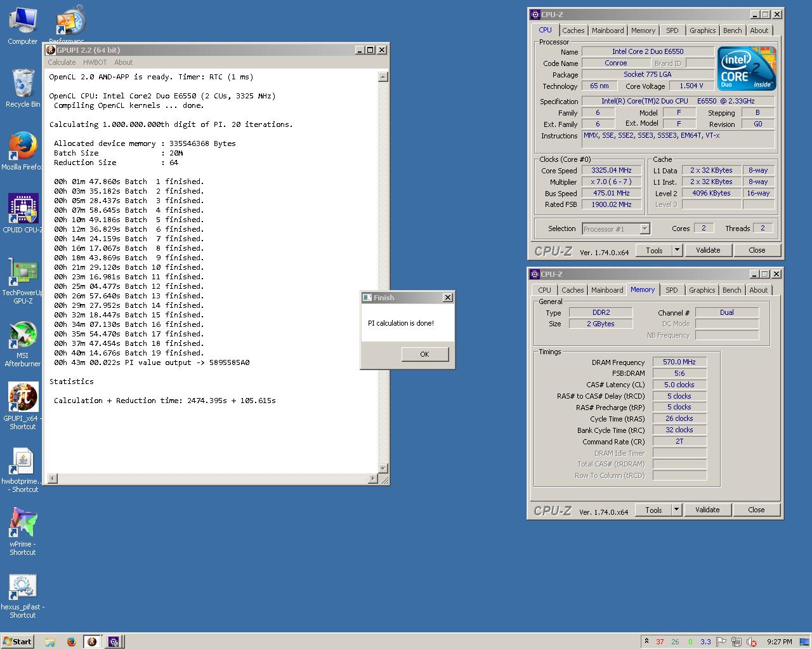Click the Finish dialog title bar icon
Screen dimensions: 812x650
367,297
